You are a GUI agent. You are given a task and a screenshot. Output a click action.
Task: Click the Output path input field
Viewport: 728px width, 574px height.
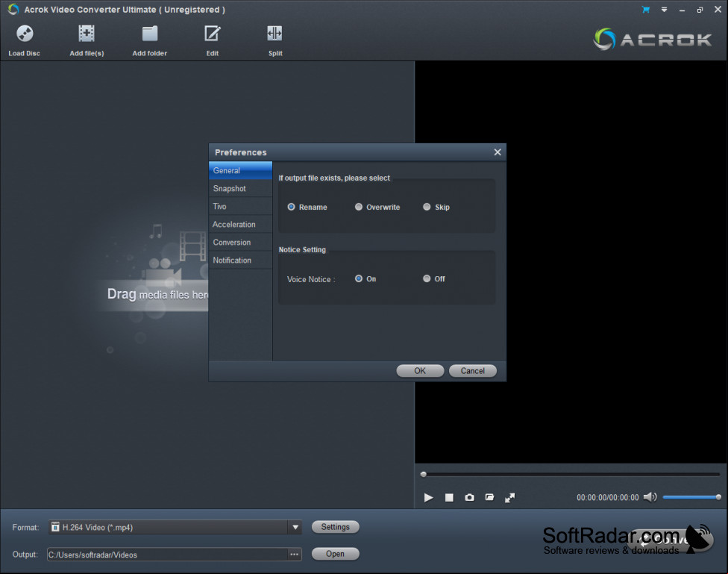pyautogui.click(x=168, y=555)
